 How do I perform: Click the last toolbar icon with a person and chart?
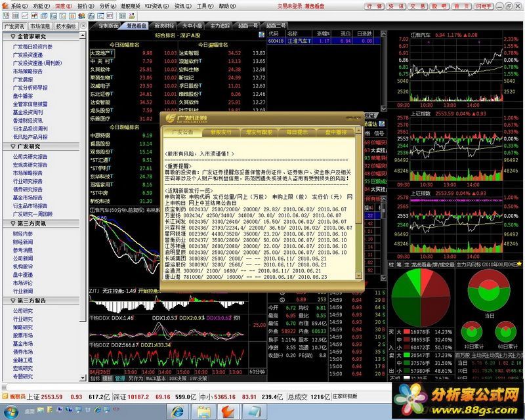coord(132,16)
